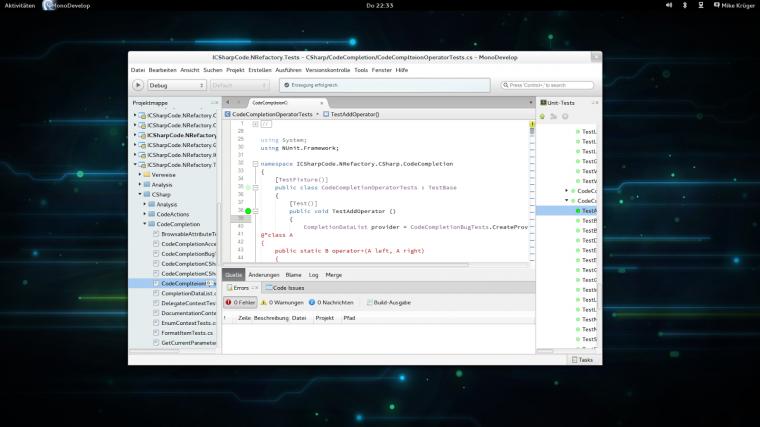This screenshot has width=760, height=427.
Task: Click the Unit-Tests pad auto-hide icon
Action: coord(595,103)
